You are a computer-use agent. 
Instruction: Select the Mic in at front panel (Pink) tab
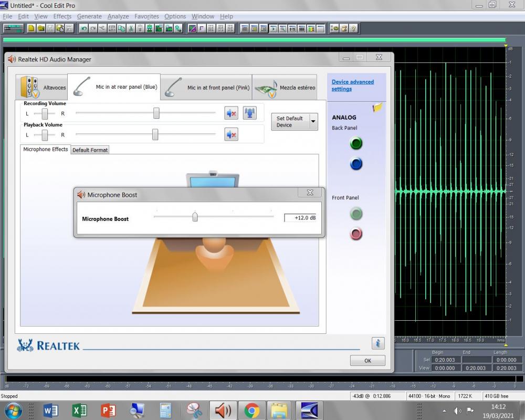(206, 88)
